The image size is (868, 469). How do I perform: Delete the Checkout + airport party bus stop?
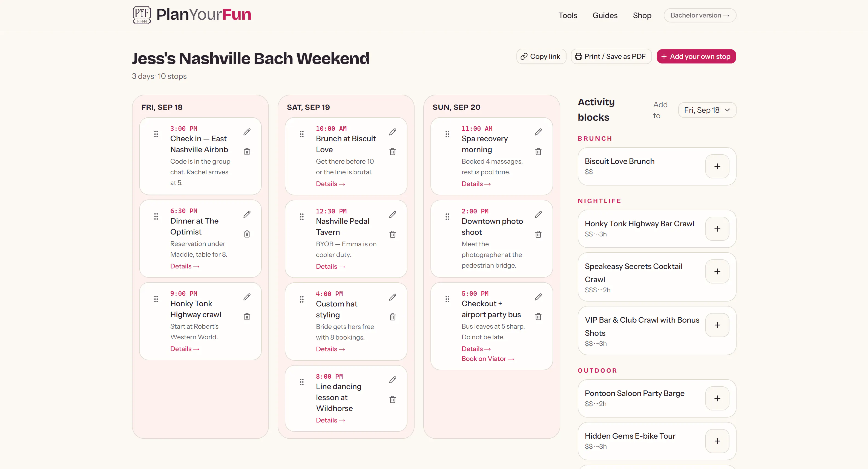coord(538,317)
